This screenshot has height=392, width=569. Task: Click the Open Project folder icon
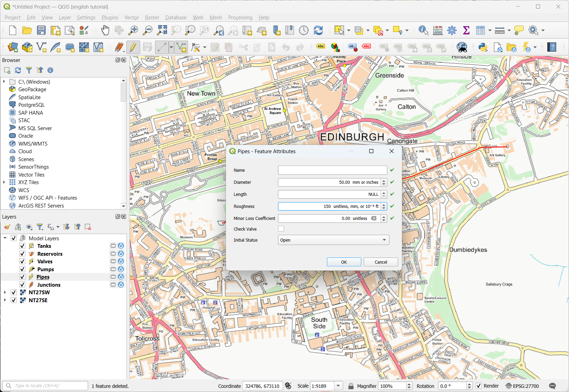[x=27, y=30]
